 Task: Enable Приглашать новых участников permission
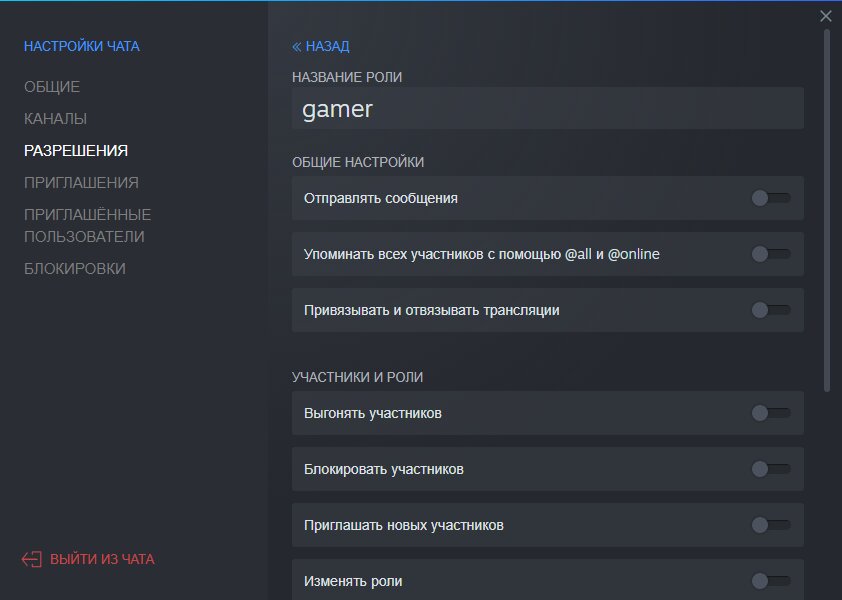pos(771,525)
